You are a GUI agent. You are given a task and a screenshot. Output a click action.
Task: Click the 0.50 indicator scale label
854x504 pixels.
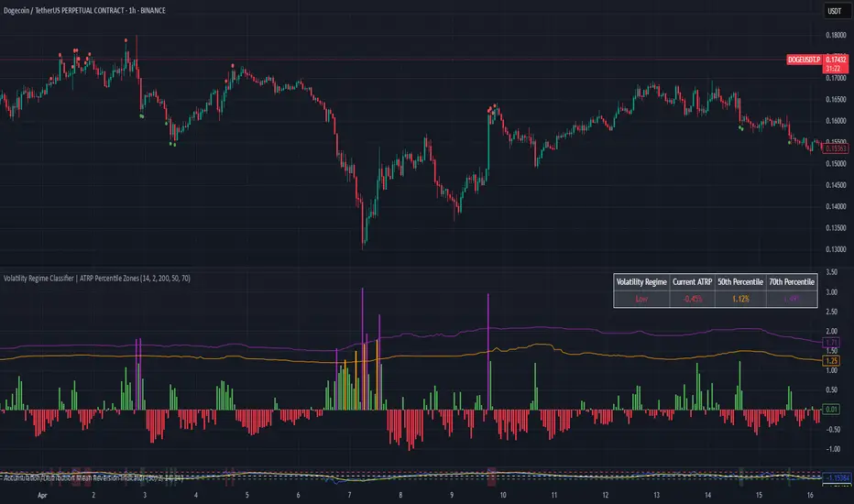click(831, 390)
